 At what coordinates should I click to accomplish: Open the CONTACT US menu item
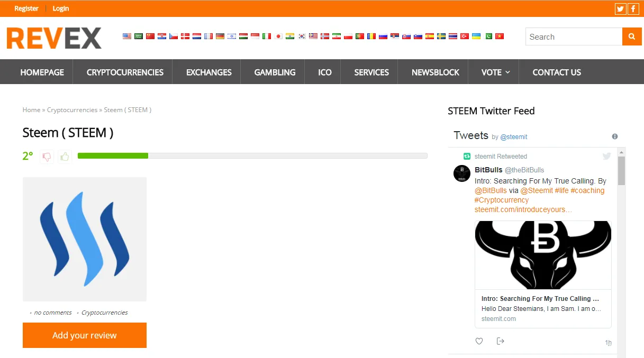point(557,72)
